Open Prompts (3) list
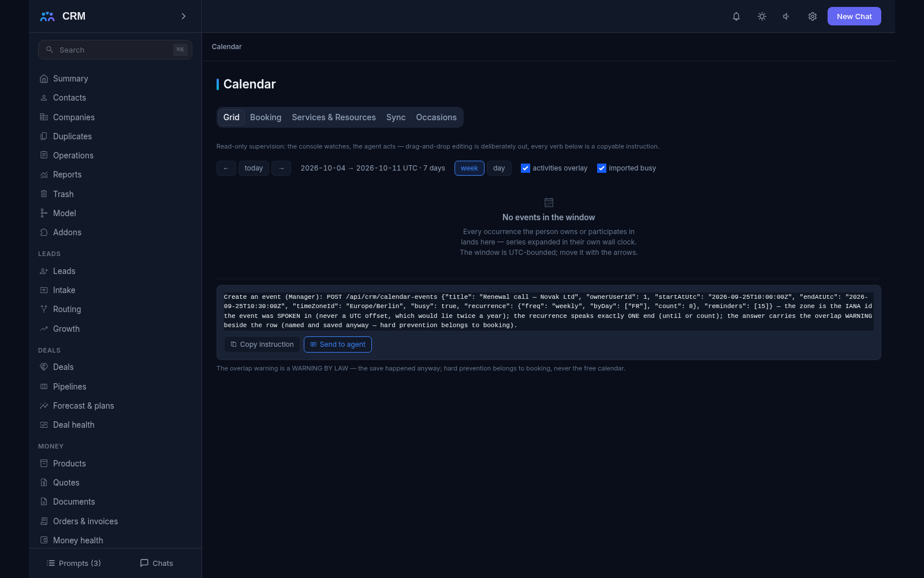 pos(74,563)
